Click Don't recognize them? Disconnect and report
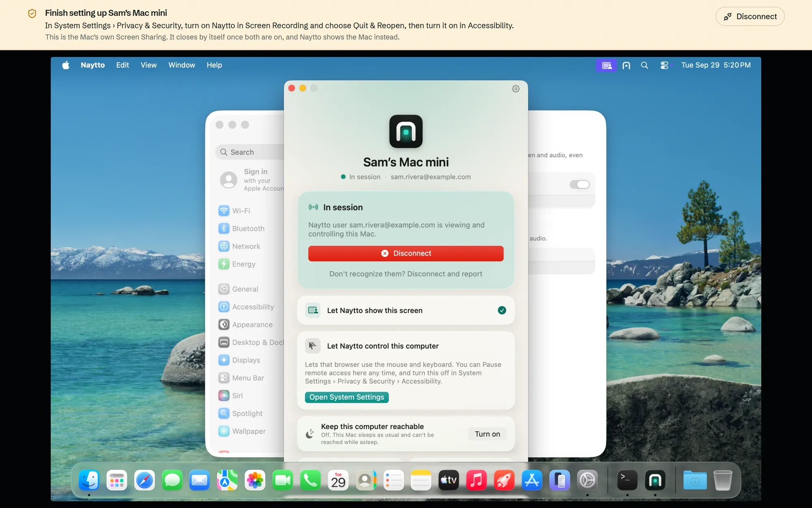The image size is (812, 508). tap(406, 274)
